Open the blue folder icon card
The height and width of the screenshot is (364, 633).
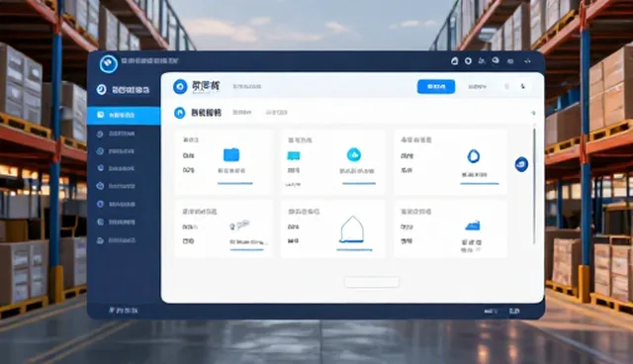(x=231, y=154)
